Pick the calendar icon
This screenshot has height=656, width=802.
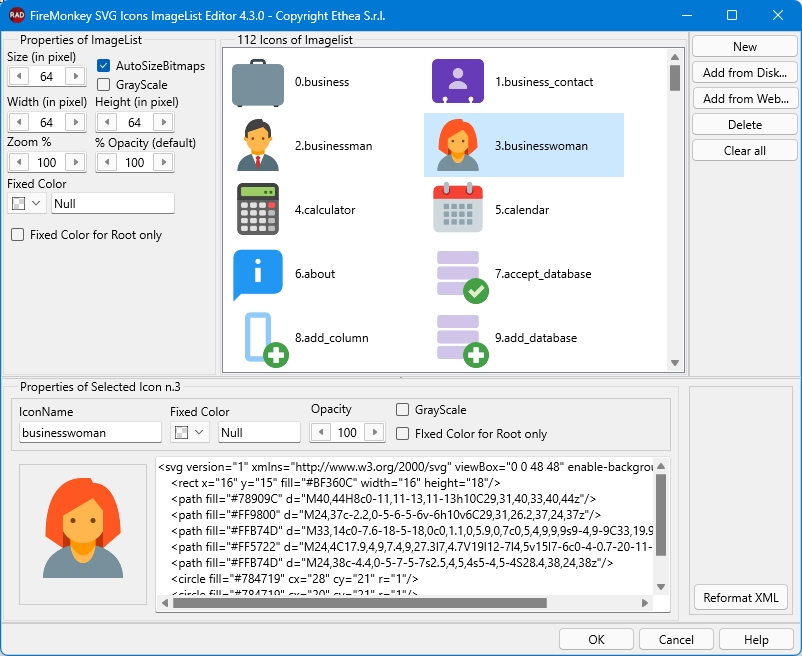457,210
